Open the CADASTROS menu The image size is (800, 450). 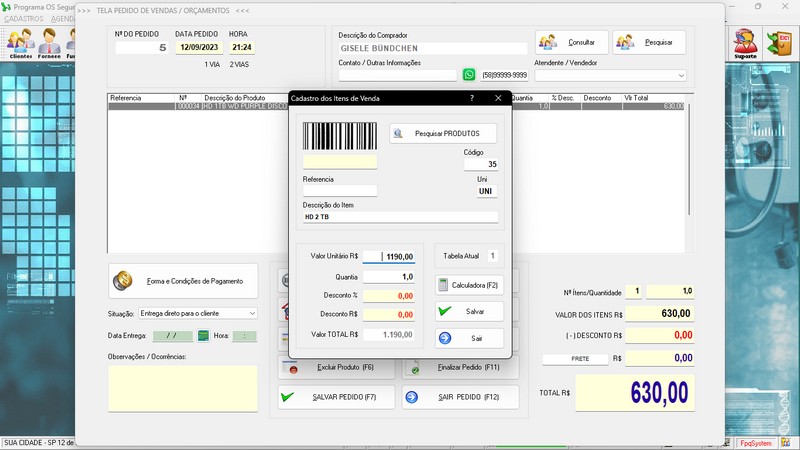[23, 19]
